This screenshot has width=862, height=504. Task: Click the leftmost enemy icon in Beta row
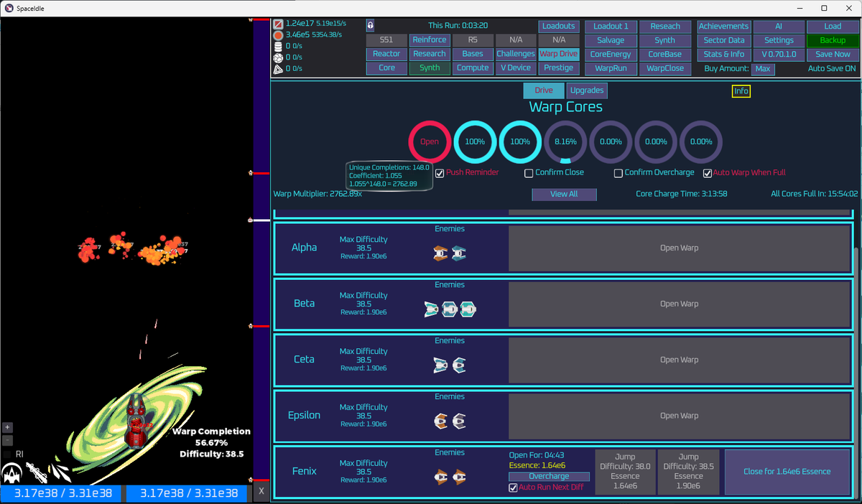tap(432, 309)
